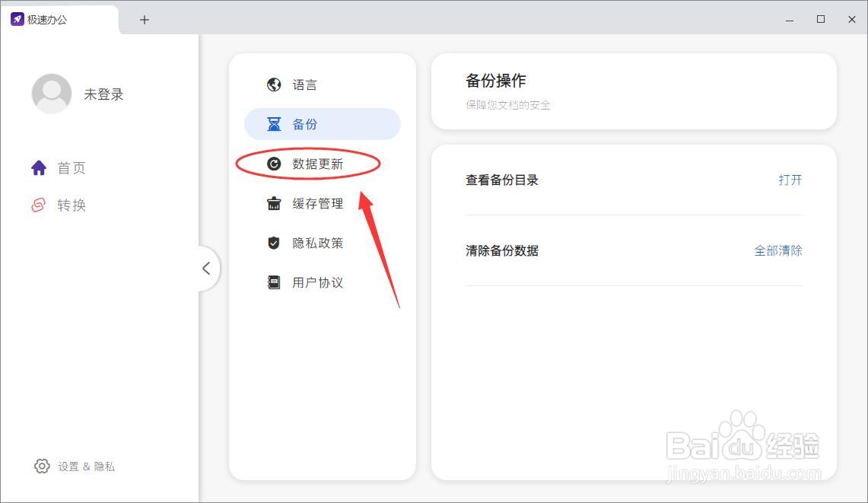Open 设置 & 隐私 label
Viewport: 868px width, 503px height.
click(87, 466)
